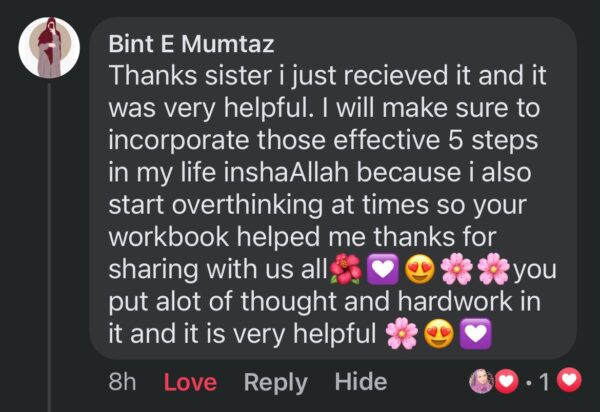
Task: Hide this comment
Action: [x=360, y=381]
